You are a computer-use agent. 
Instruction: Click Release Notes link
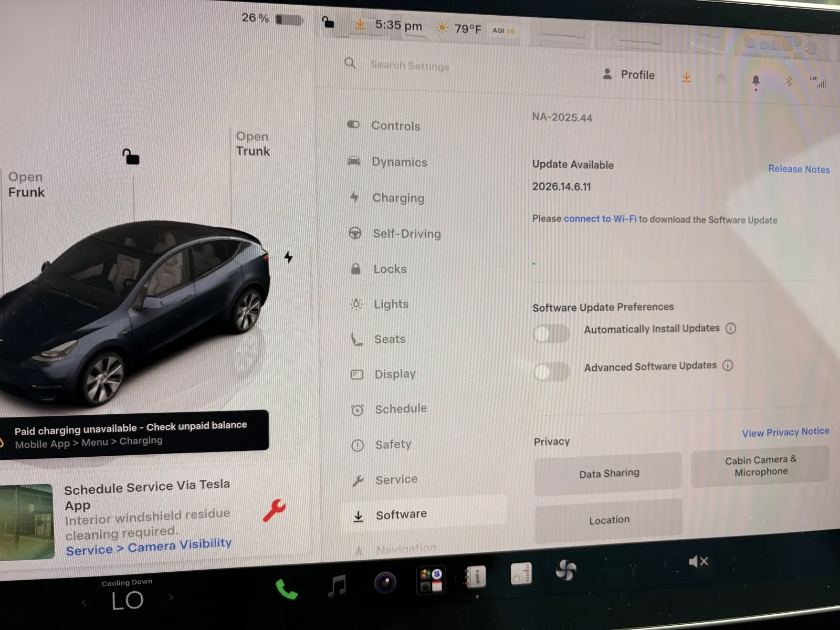pyautogui.click(x=799, y=169)
